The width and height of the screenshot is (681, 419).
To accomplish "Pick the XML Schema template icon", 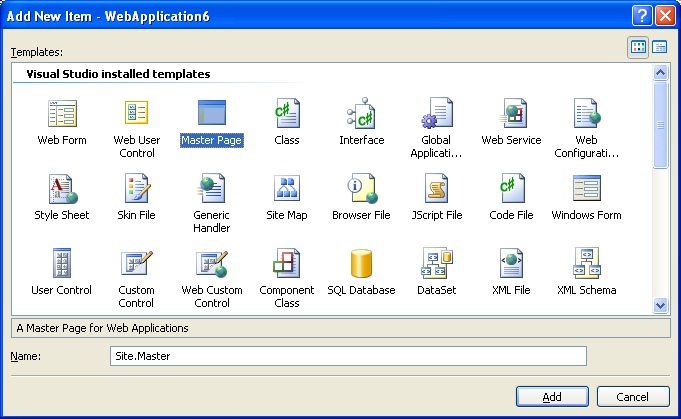I will 586,263.
